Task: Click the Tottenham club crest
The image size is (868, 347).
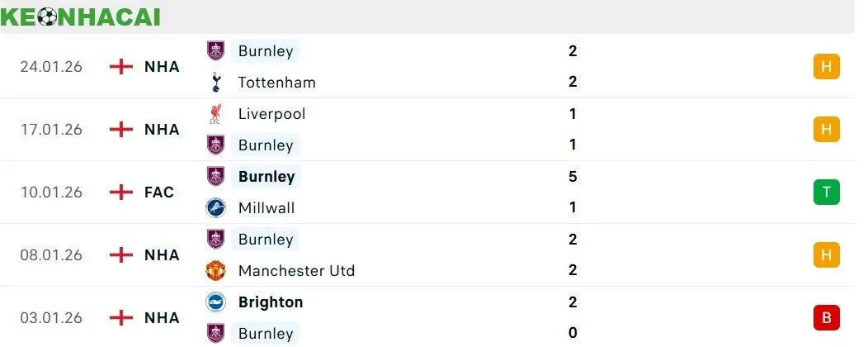Action: click(215, 82)
